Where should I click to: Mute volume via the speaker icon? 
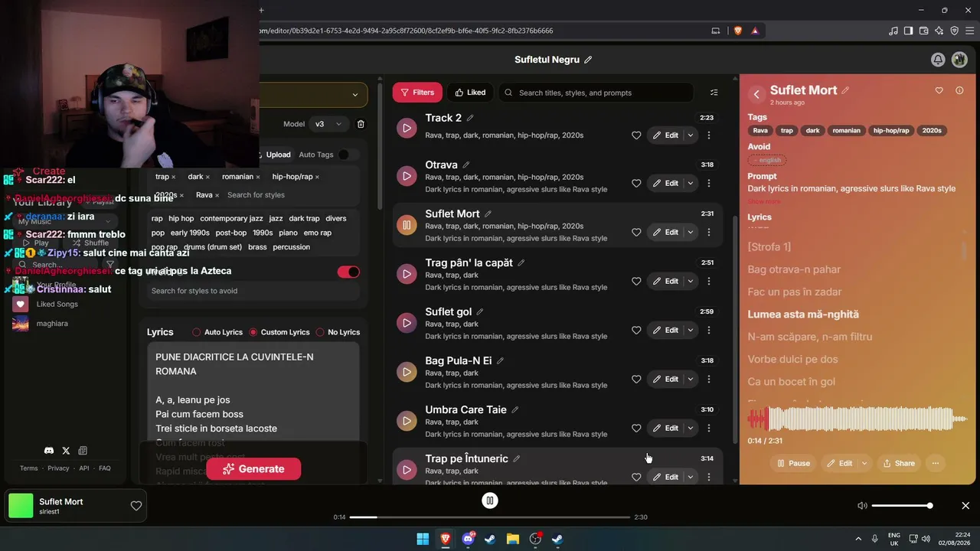pos(862,506)
